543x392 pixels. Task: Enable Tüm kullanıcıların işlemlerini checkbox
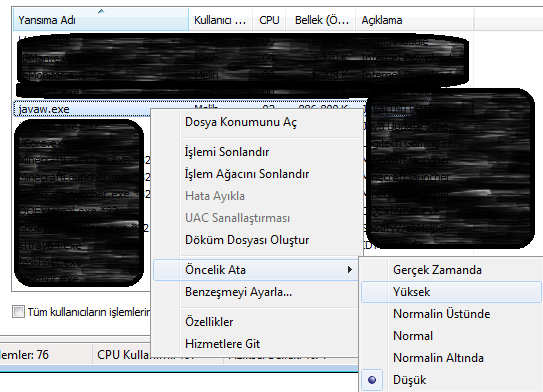(18, 312)
